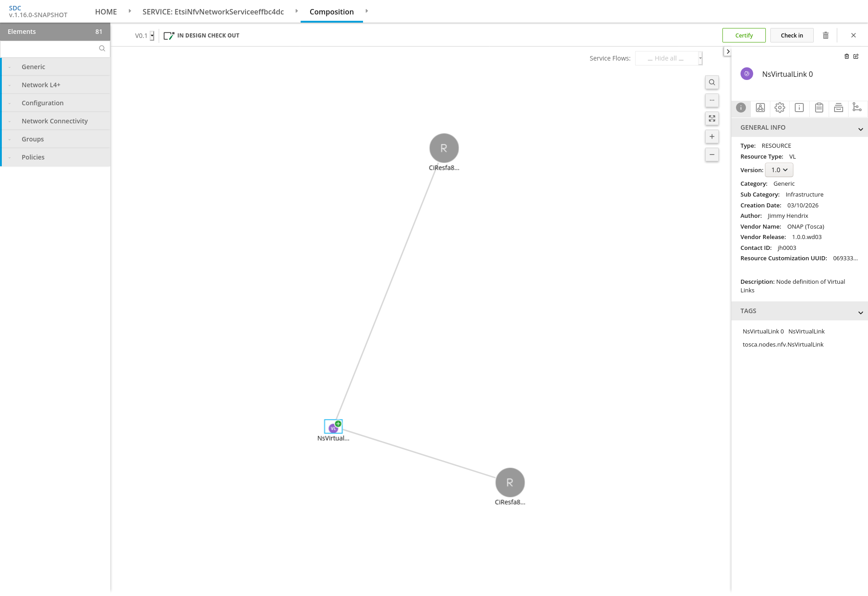
Task: Open the gear properties tab icon
Action: 779,108
